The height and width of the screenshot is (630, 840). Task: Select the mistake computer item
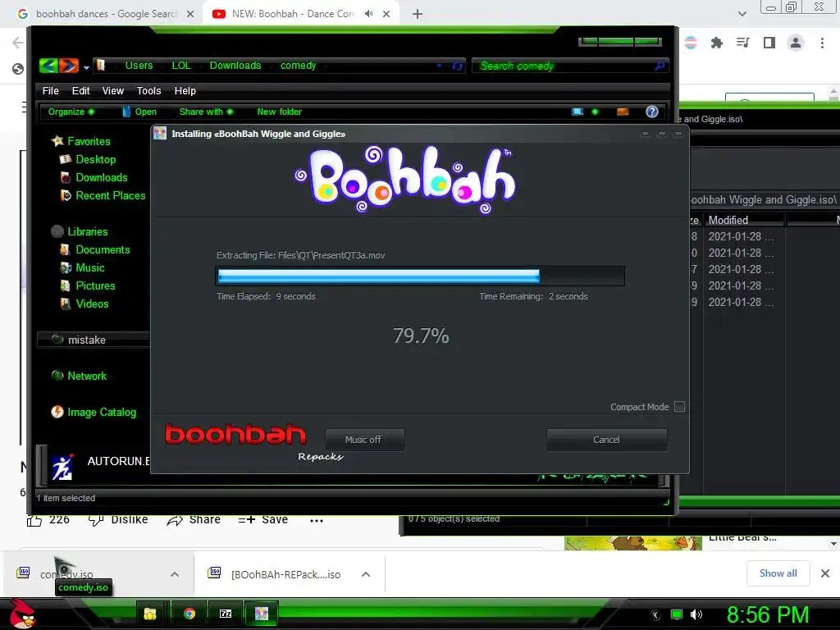click(94, 340)
